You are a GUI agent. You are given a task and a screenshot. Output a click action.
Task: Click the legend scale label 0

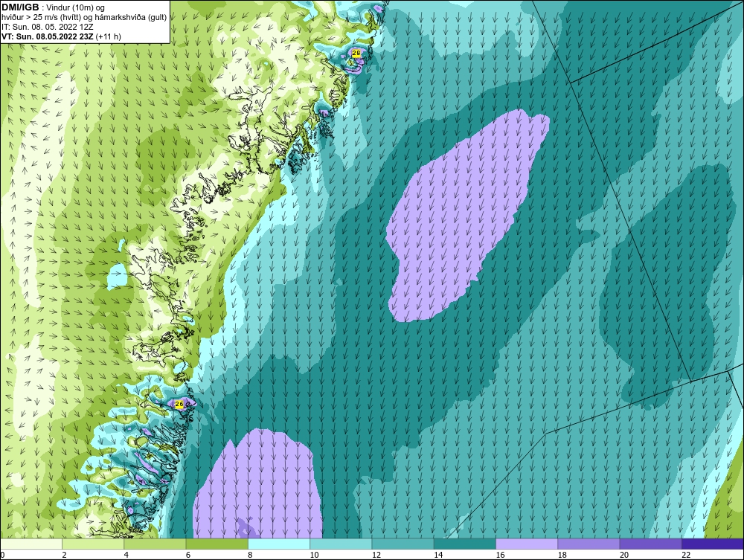coord(2,556)
